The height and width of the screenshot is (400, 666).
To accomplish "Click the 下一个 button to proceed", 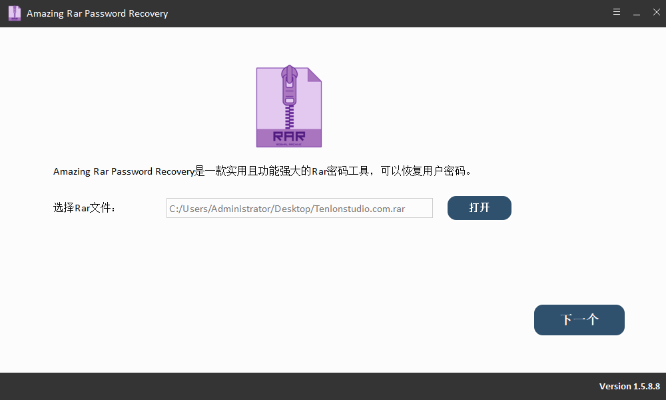I will click(x=579, y=320).
